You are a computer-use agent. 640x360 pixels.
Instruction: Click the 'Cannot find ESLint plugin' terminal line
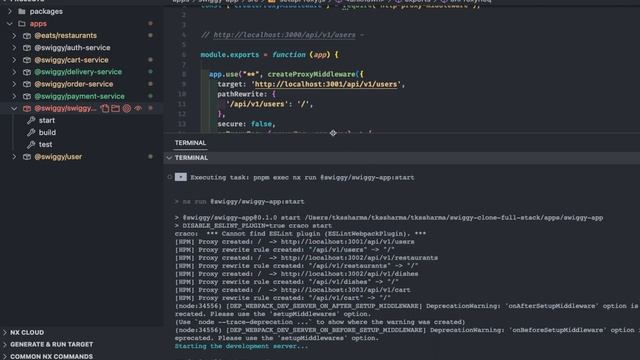300,234
